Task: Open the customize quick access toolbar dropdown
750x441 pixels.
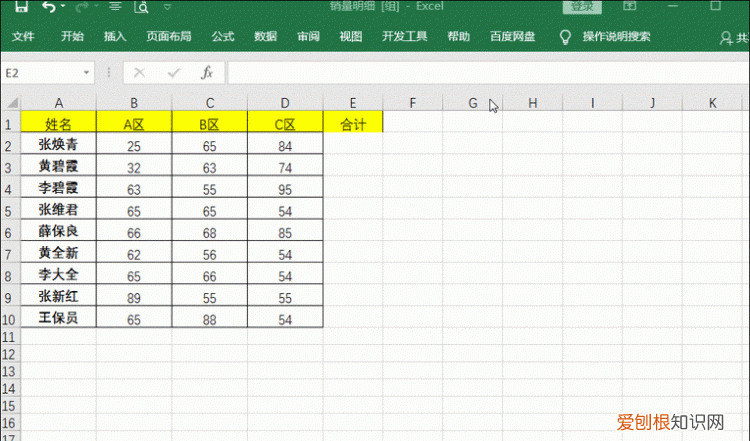Action: click(x=167, y=7)
